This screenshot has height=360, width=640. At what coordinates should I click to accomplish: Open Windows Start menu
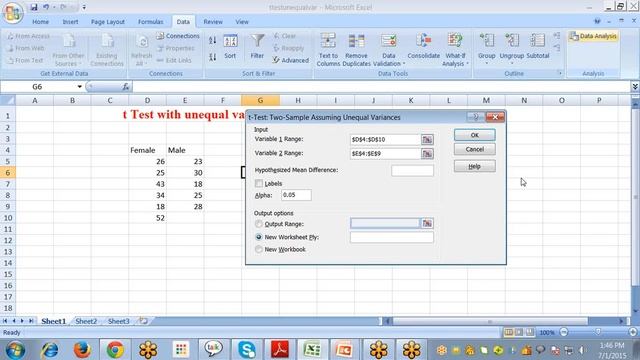[15, 350]
